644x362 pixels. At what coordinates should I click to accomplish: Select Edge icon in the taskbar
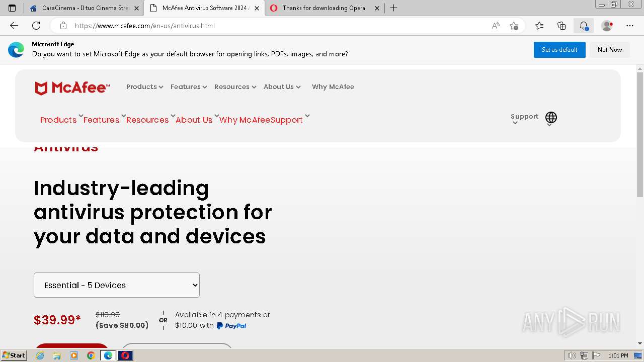pyautogui.click(x=108, y=355)
